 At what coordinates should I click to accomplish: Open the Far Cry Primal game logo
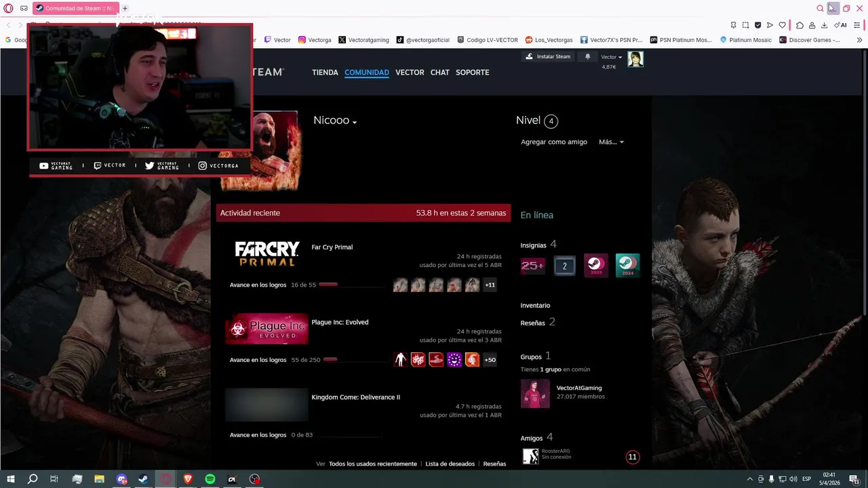[x=267, y=254]
